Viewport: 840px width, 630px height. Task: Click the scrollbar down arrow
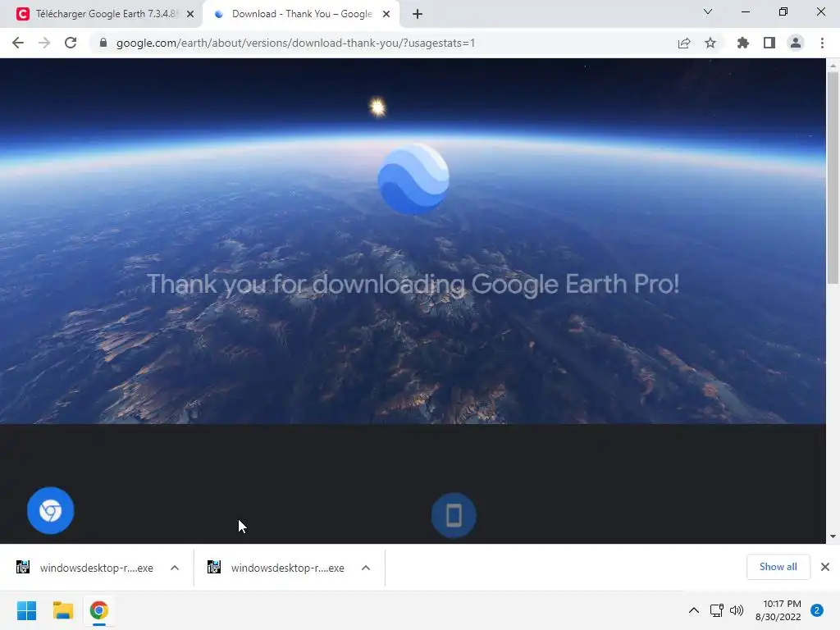833,536
